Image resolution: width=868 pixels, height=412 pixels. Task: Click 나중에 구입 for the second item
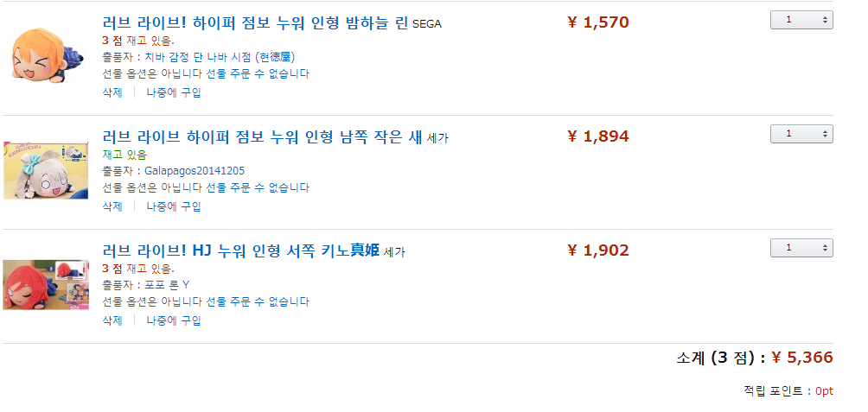tap(173, 206)
